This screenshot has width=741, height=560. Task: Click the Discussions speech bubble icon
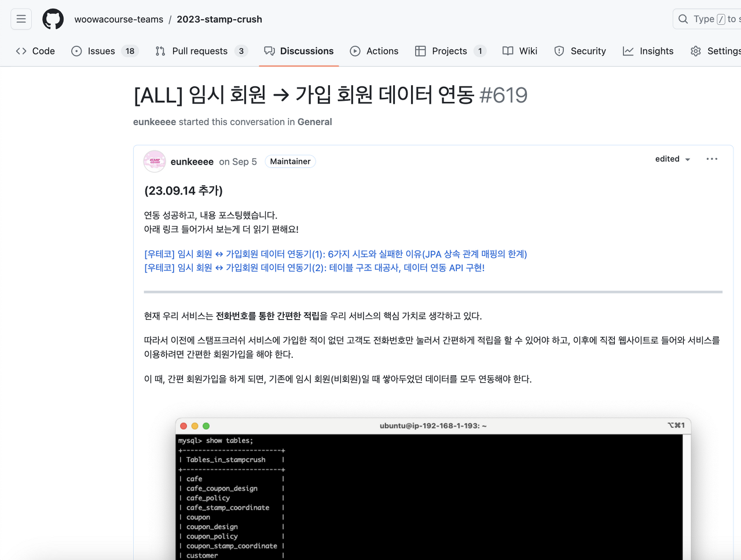pyautogui.click(x=269, y=51)
